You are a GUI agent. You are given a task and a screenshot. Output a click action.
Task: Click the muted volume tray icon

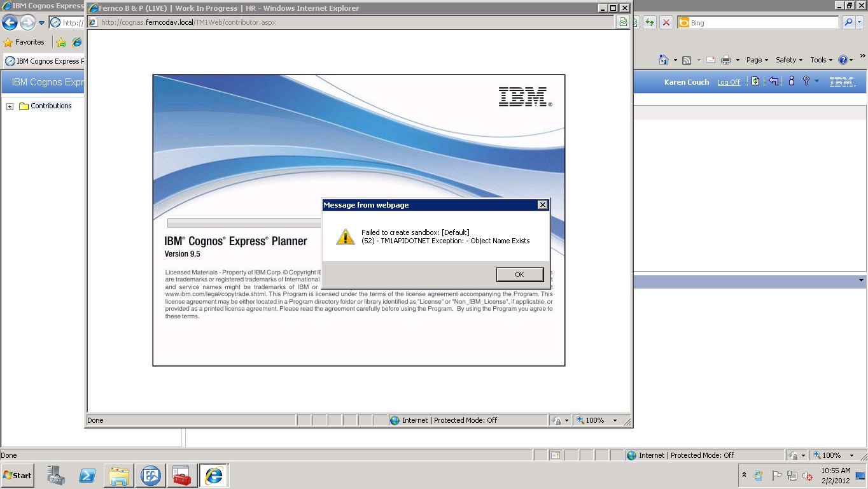(808, 476)
